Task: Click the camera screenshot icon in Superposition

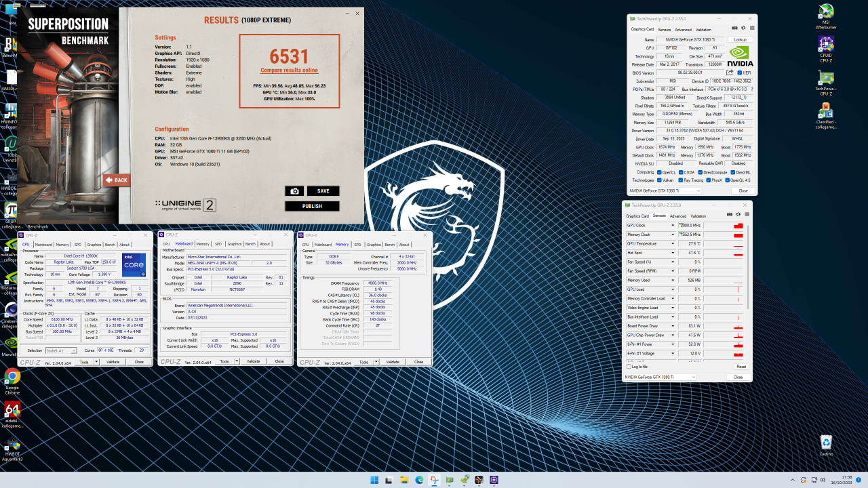Action: (x=294, y=191)
